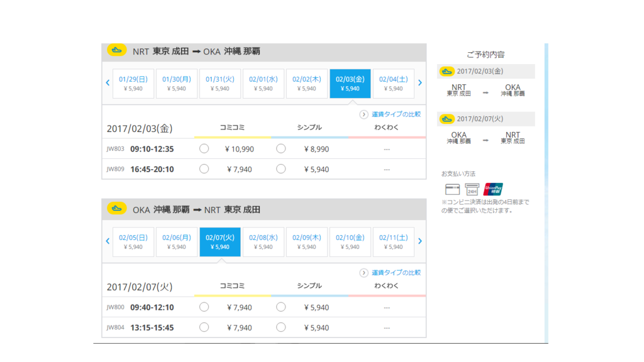Choose return date 02/05(日)
Image resolution: width=644 pixels, height=362 pixels.
pos(133,242)
